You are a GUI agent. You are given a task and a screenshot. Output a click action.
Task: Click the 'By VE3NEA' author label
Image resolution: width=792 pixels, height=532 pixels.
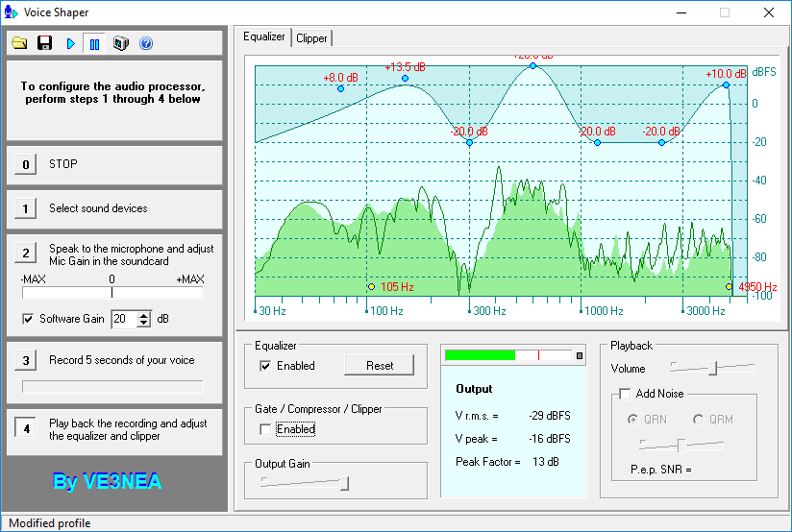pyautogui.click(x=107, y=481)
